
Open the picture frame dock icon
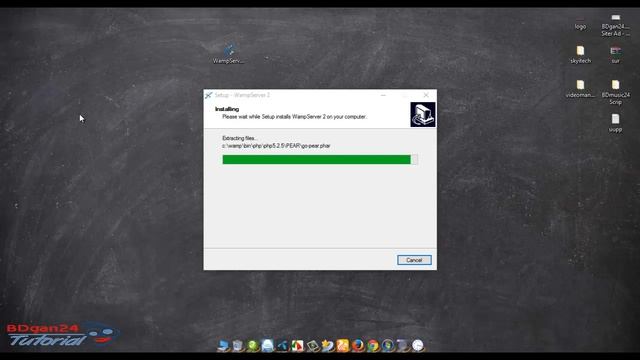pos(313,345)
